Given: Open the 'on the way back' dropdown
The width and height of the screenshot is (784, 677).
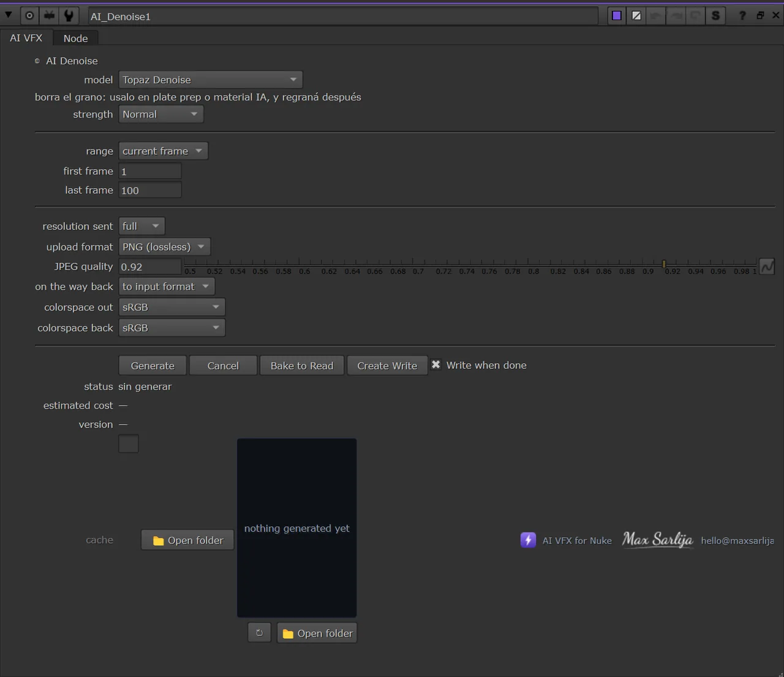Looking at the screenshot, I should point(166,286).
